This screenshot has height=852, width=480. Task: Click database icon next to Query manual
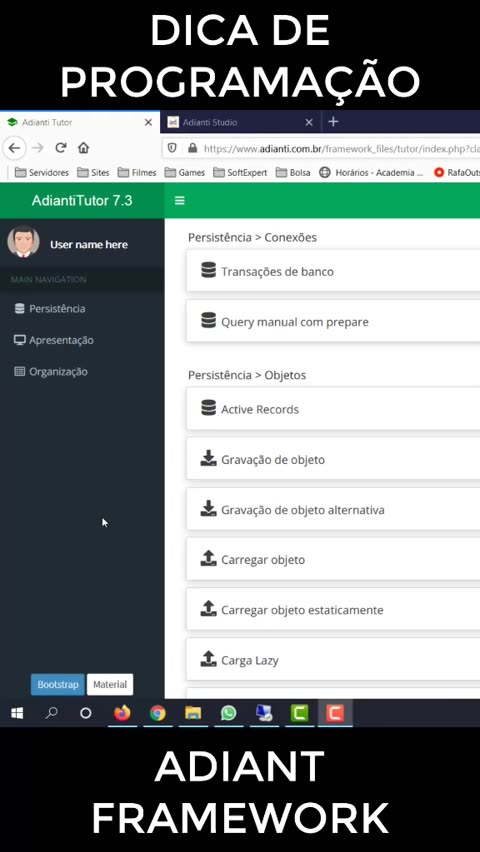click(208, 321)
